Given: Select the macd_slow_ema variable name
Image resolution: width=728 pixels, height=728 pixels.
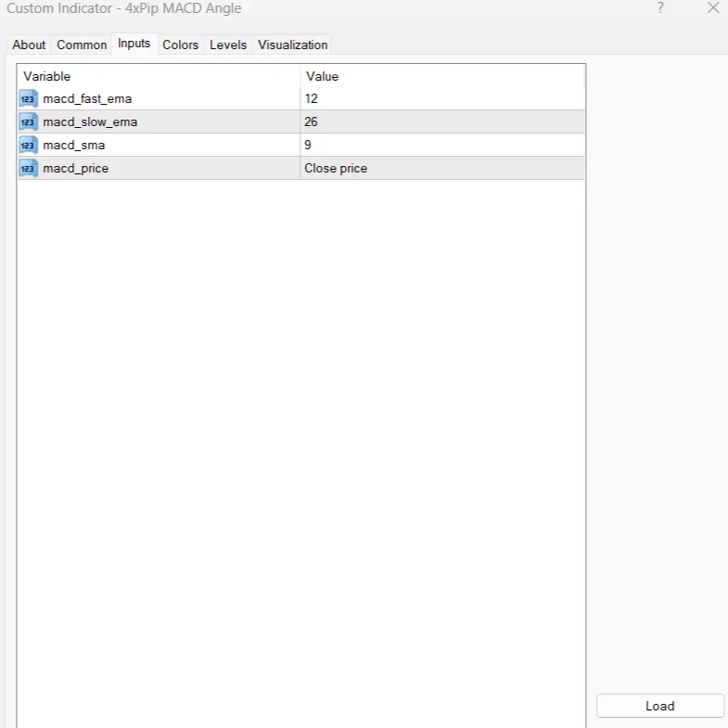Looking at the screenshot, I should 90,121.
